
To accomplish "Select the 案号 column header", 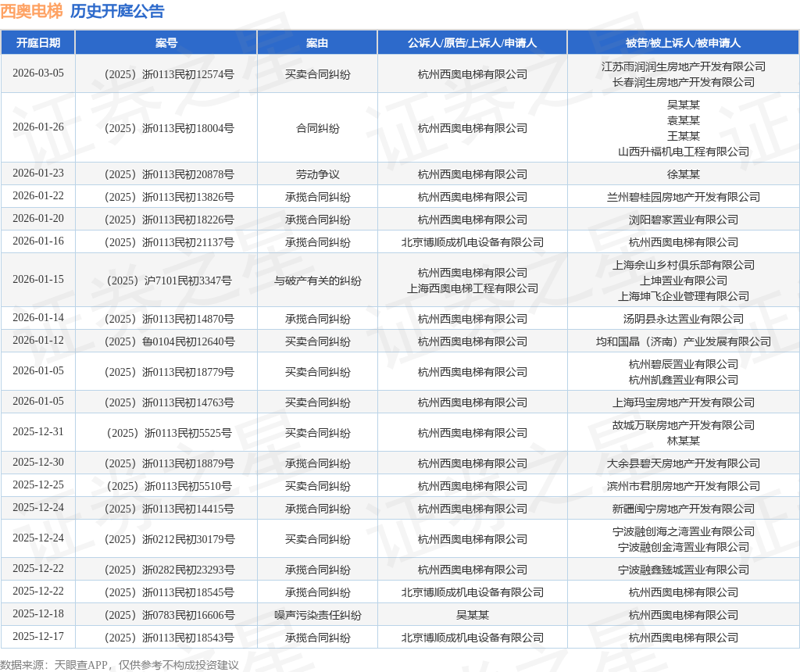I will [166, 43].
